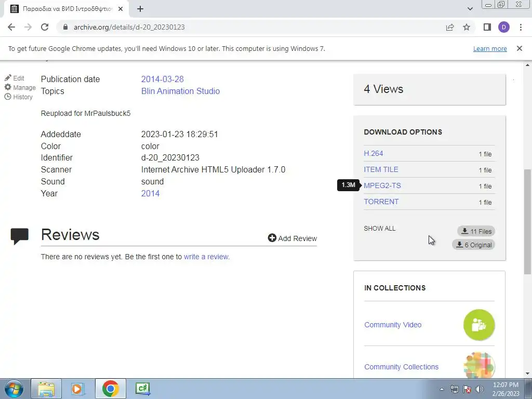Open tab search dropdown chevron
The image size is (532, 399).
point(470,9)
